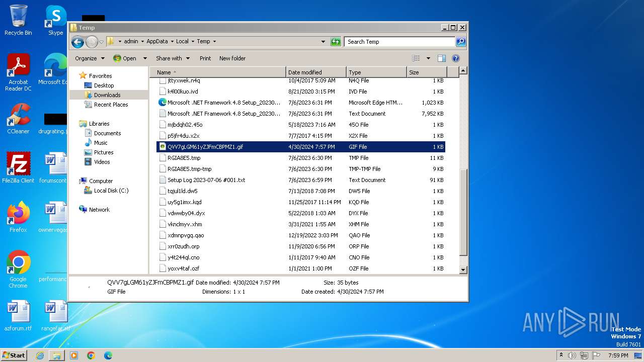
Task: Open the Organize menu dropdown
Action: [90, 58]
